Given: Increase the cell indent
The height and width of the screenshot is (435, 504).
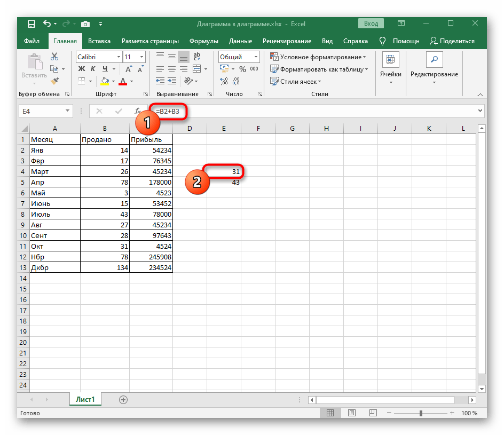Looking at the screenshot, I should click(172, 81).
